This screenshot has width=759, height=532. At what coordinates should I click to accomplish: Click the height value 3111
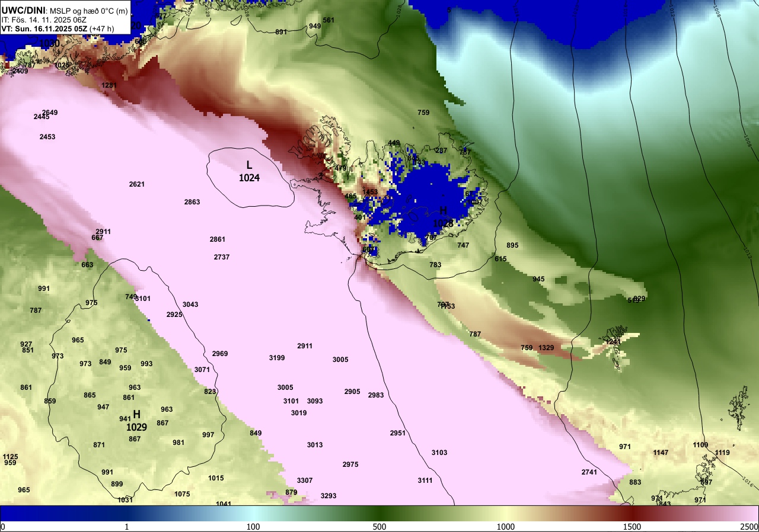coord(425,480)
